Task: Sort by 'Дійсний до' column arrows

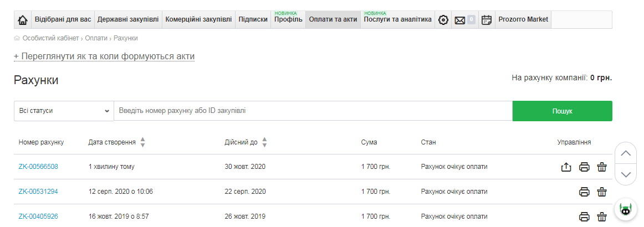Action: (x=264, y=142)
